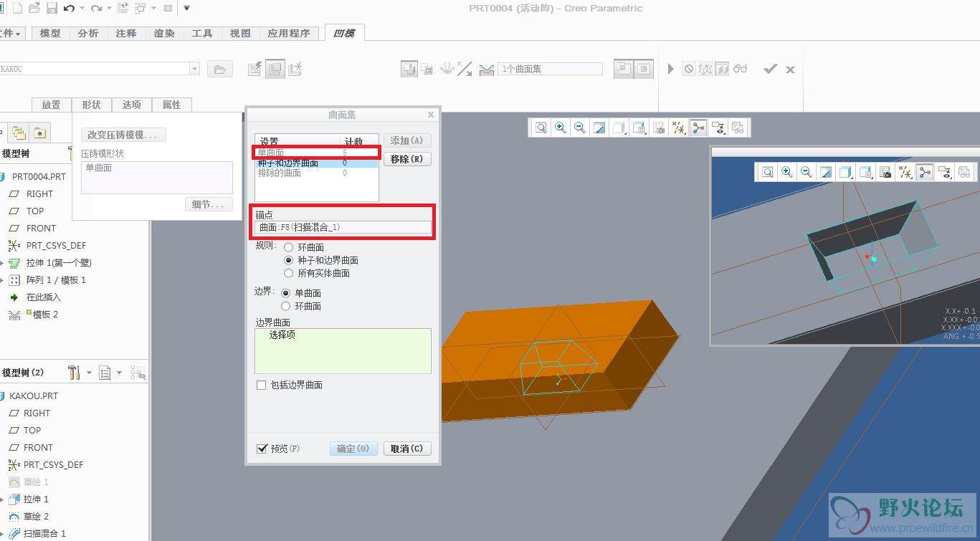
Task: Open the KAKOU punch model dropdown
Action: click(x=194, y=69)
